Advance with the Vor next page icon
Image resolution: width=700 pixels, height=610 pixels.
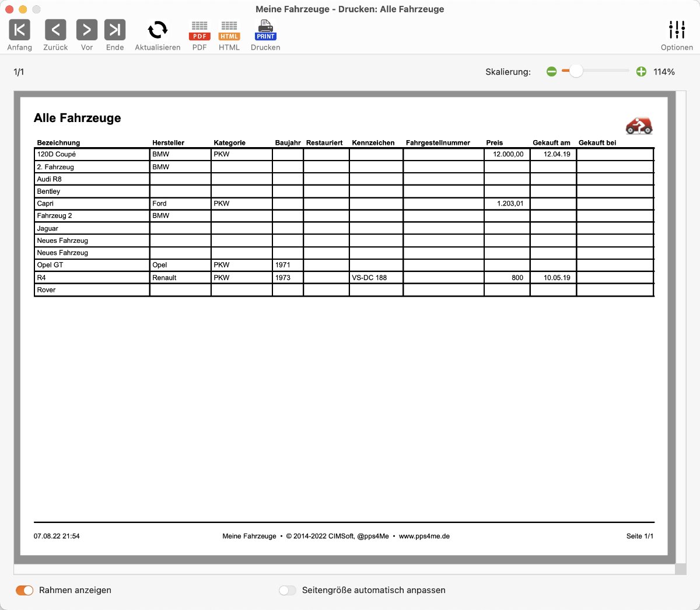pos(87,29)
